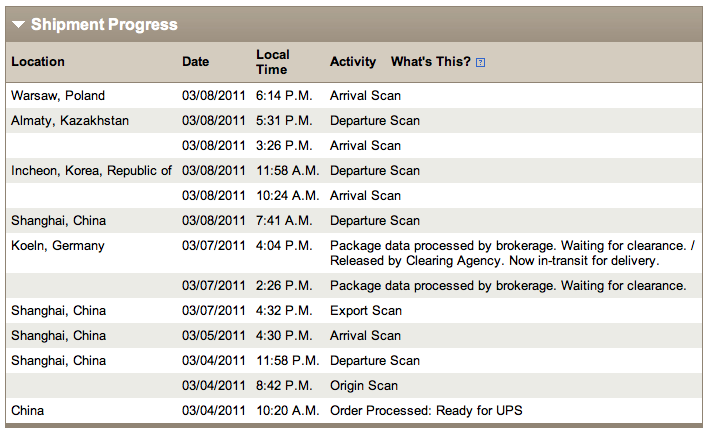Click Order Processed: Ready for UPS text
709x433 pixels.
(426, 410)
